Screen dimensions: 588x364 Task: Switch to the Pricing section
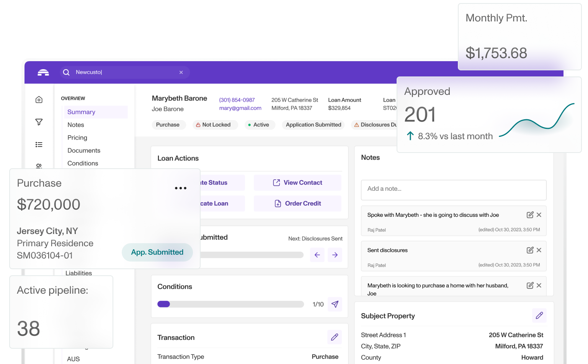[77, 138]
